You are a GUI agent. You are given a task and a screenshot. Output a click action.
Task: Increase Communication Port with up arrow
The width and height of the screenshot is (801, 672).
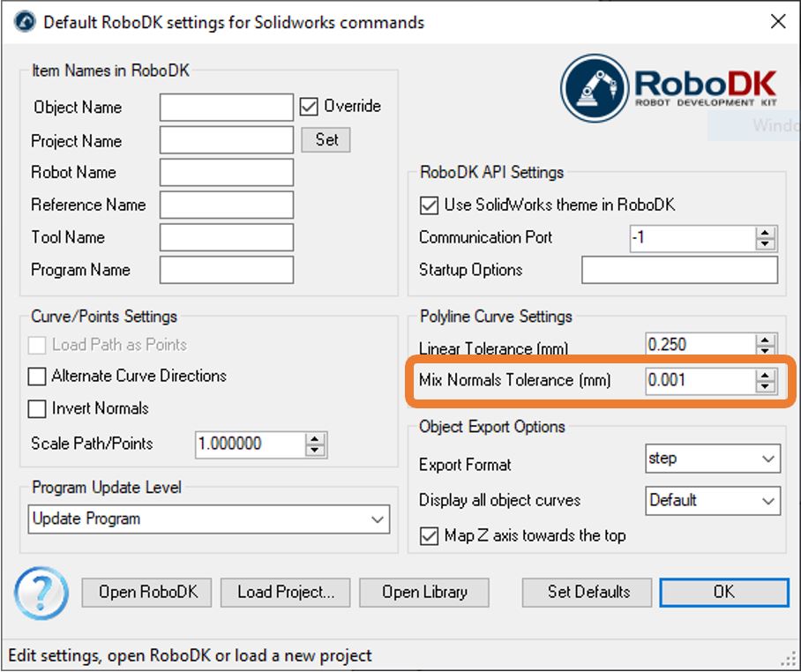point(766,232)
